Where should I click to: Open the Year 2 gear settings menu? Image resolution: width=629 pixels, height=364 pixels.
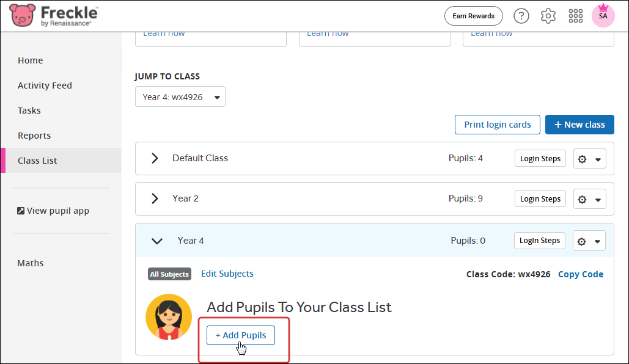tap(589, 199)
